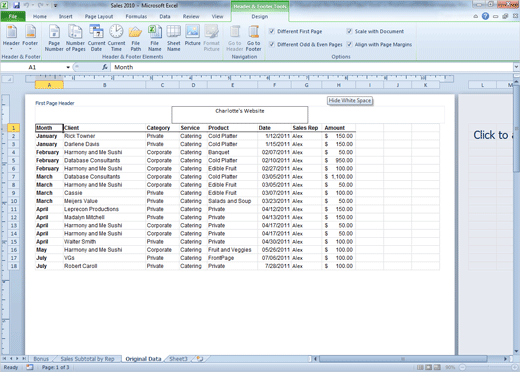Switch to the Page Layout ribbon tab
This screenshot has width=520, height=372.
click(x=99, y=16)
